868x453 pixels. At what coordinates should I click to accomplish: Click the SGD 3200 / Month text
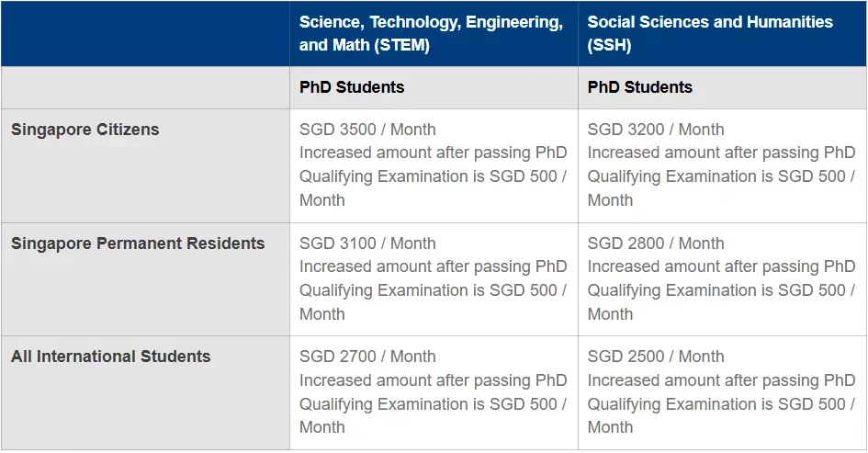click(x=656, y=129)
